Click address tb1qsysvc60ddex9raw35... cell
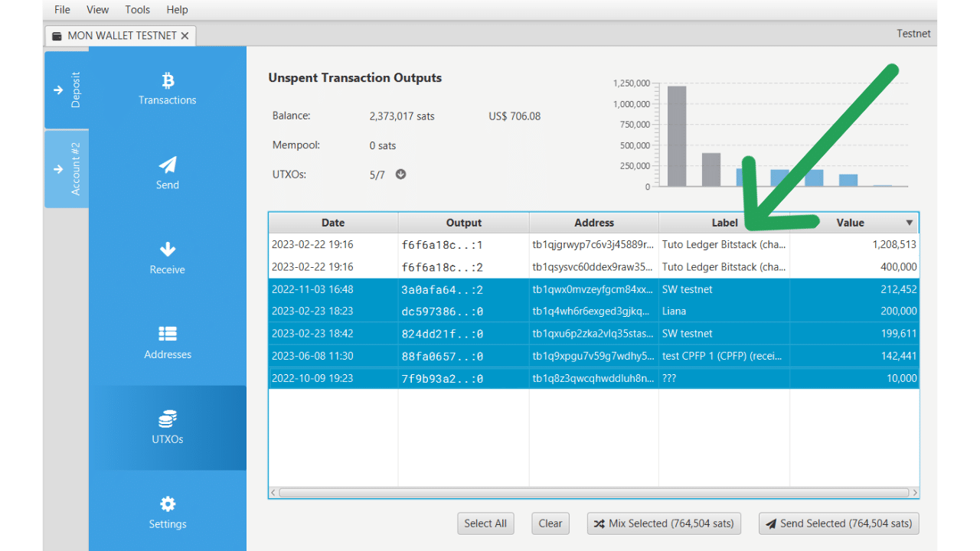Image resolution: width=980 pixels, height=551 pixels. click(x=594, y=267)
